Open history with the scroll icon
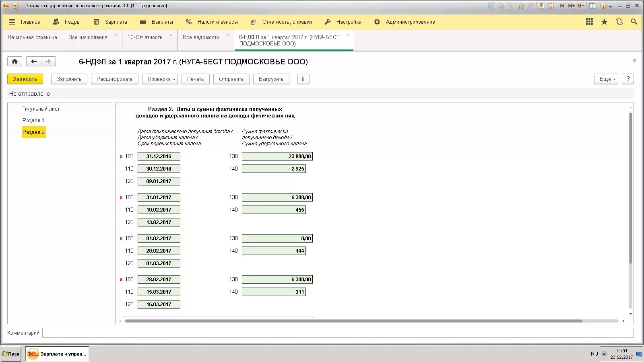This screenshot has width=644, height=362. (619, 22)
